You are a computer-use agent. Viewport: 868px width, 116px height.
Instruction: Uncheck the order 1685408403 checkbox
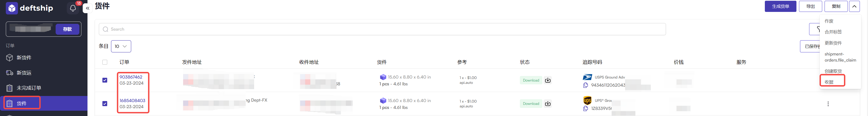[x=105, y=104]
